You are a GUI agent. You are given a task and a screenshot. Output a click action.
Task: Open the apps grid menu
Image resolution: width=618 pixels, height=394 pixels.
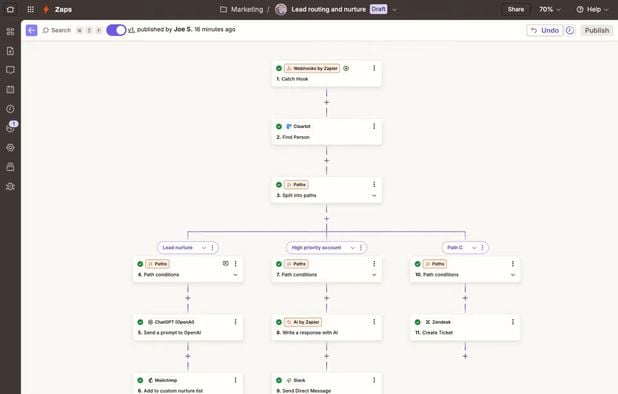tap(30, 9)
